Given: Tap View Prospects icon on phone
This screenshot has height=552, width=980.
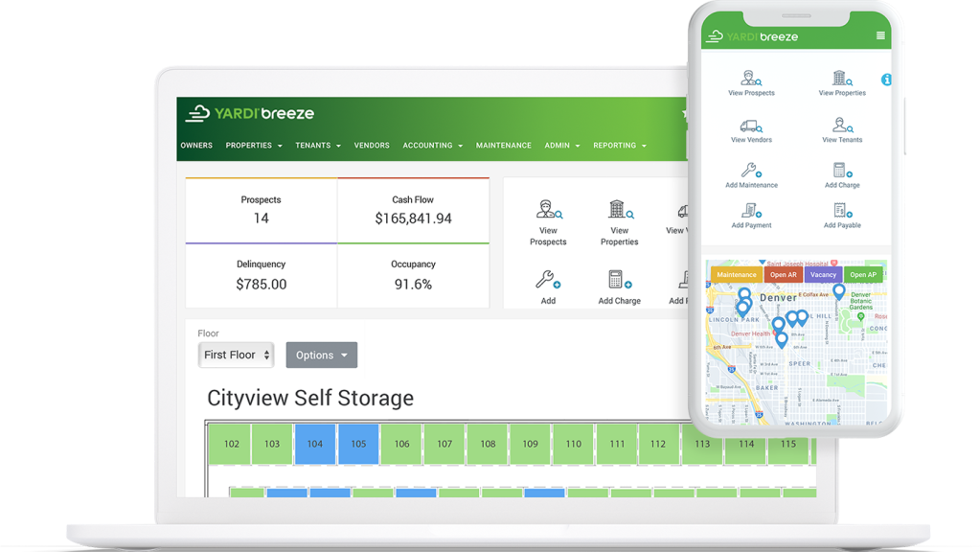Looking at the screenshot, I should (x=751, y=79).
